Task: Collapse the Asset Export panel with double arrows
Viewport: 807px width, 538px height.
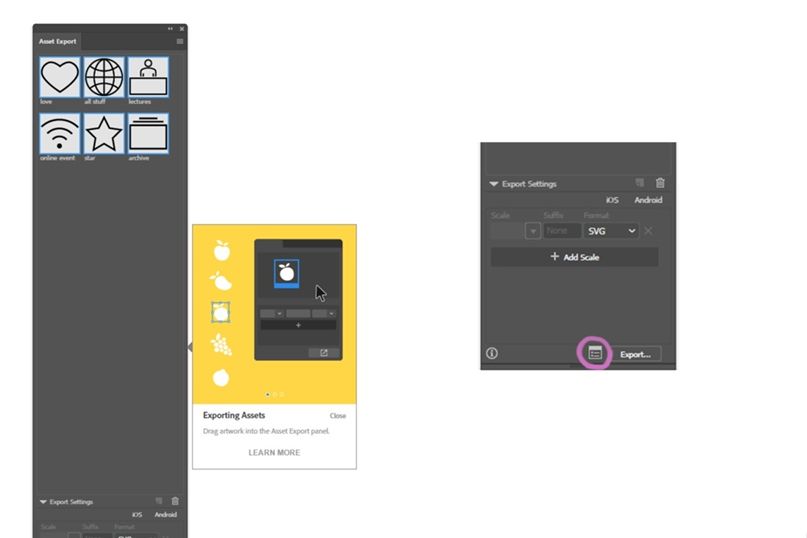Action: click(x=170, y=29)
